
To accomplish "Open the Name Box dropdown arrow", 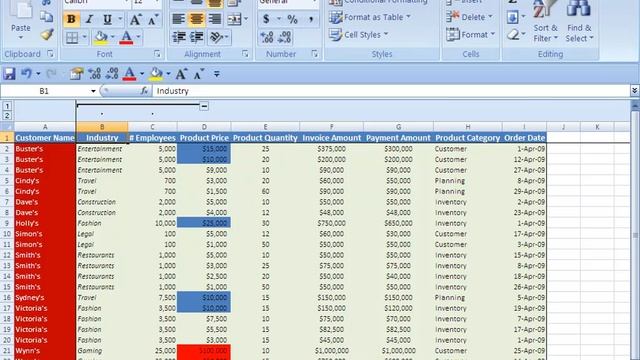I will click(x=93, y=91).
